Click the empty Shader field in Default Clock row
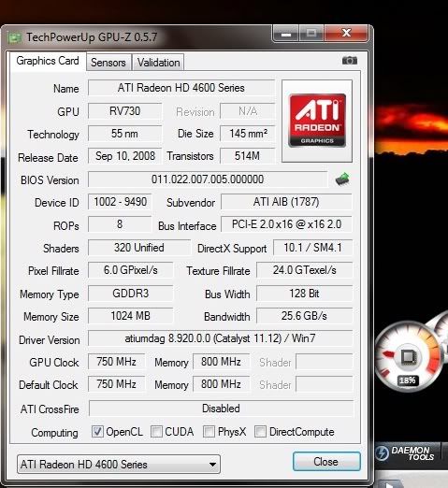Image resolution: width=448 pixels, height=488 pixels. pyautogui.click(x=325, y=384)
